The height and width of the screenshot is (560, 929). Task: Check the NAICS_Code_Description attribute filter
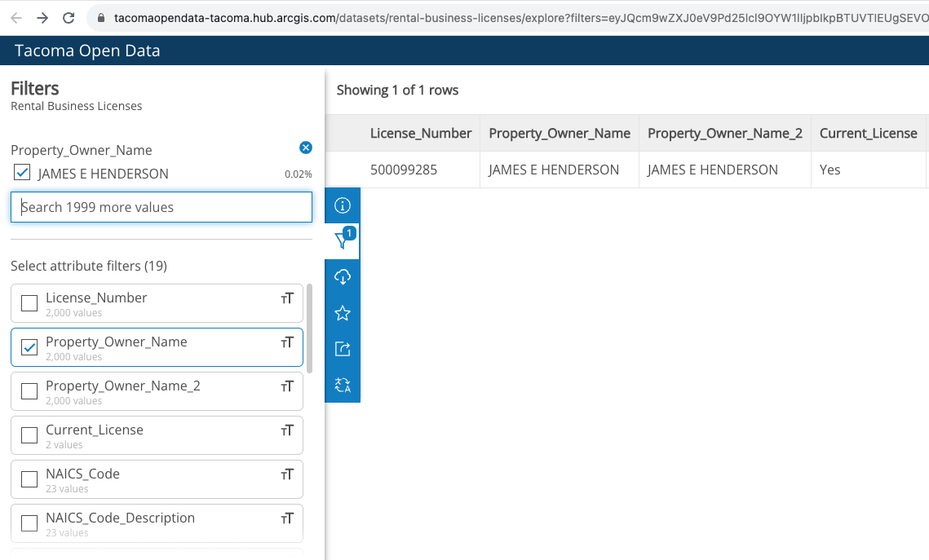point(29,523)
